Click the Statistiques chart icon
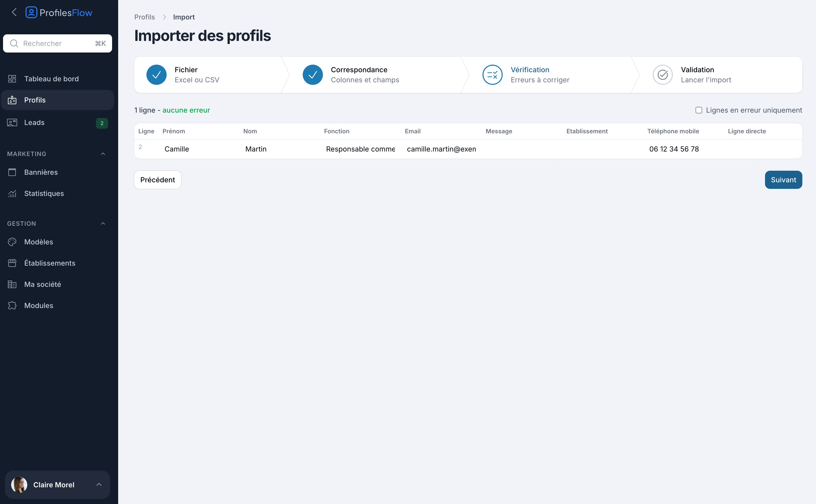Screen dimensions: 816x504 click(12, 193)
